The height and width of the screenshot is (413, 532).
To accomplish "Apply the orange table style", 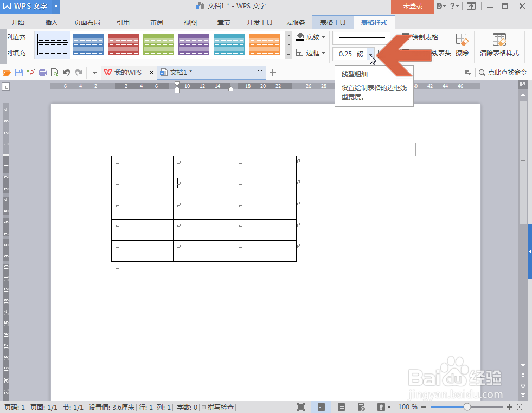I will 264,44.
